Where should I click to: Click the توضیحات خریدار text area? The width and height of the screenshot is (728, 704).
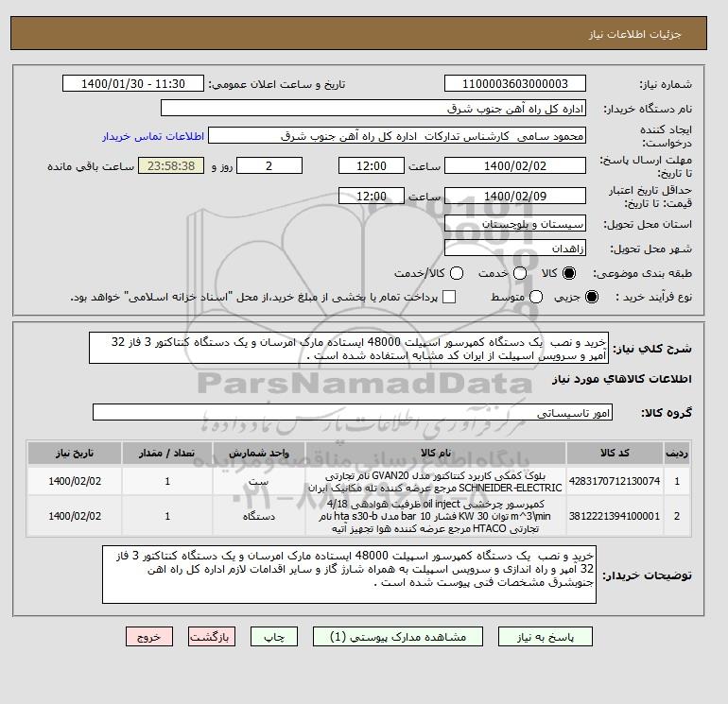tap(349, 575)
